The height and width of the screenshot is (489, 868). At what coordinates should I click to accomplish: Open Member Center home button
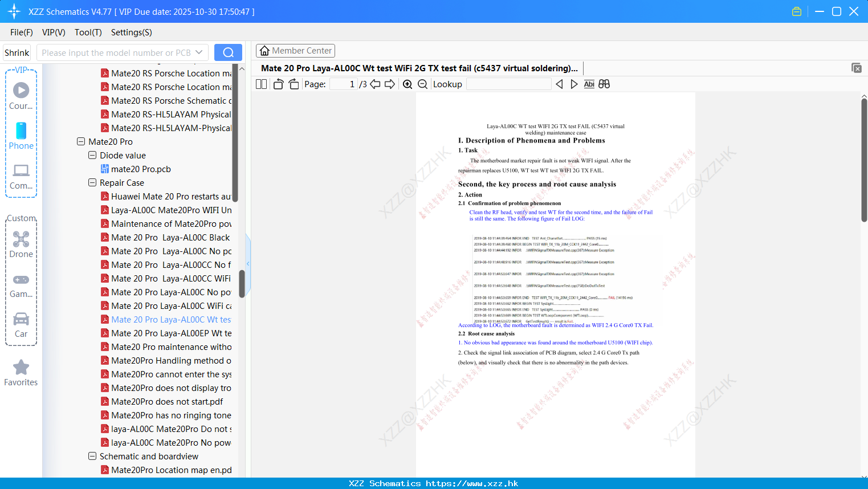coord(295,51)
